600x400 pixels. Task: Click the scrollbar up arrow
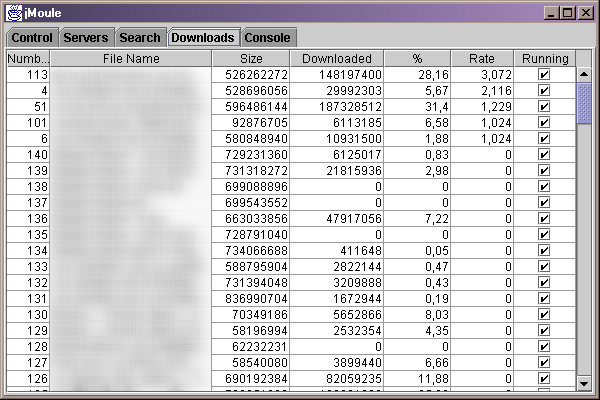pyautogui.click(x=584, y=74)
